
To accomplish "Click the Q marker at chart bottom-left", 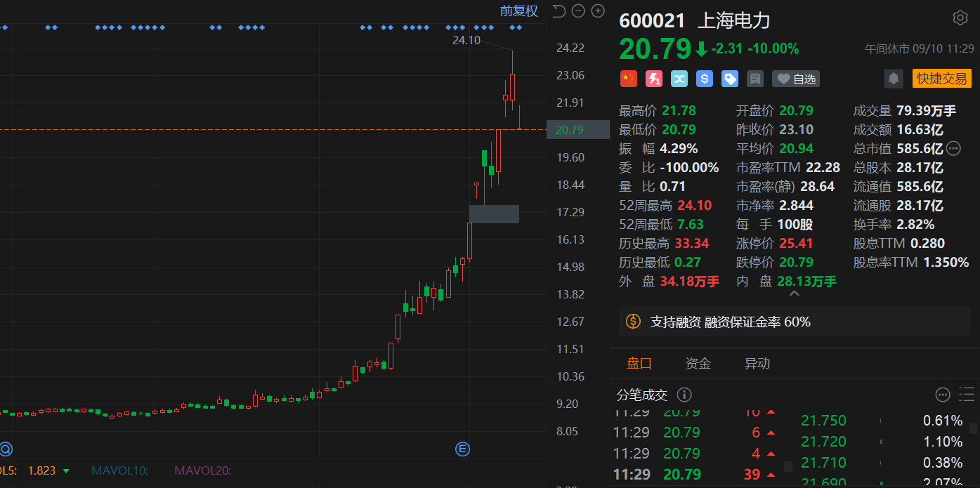I will pos(6,449).
